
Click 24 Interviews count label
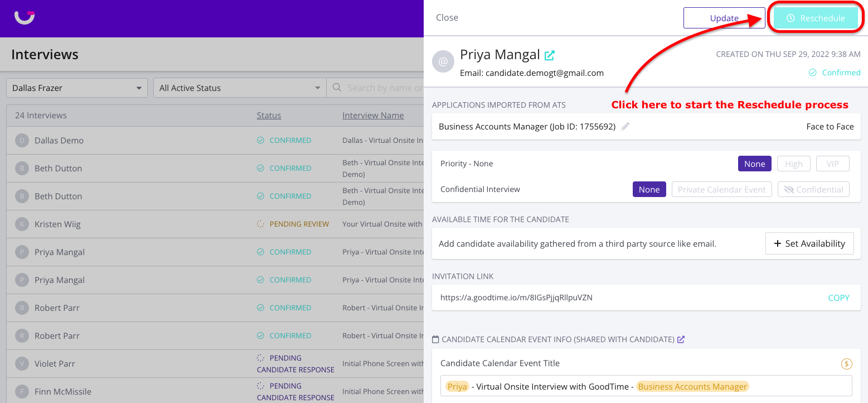pyautogui.click(x=41, y=116)
